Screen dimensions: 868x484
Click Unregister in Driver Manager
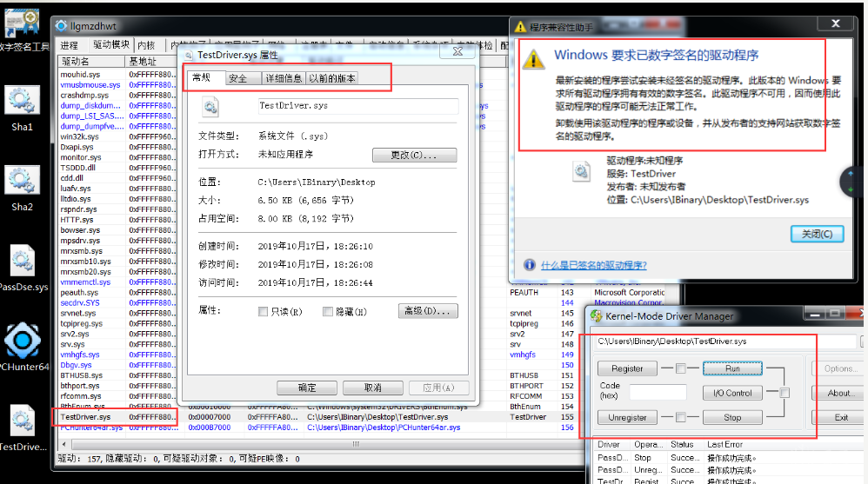627,417
